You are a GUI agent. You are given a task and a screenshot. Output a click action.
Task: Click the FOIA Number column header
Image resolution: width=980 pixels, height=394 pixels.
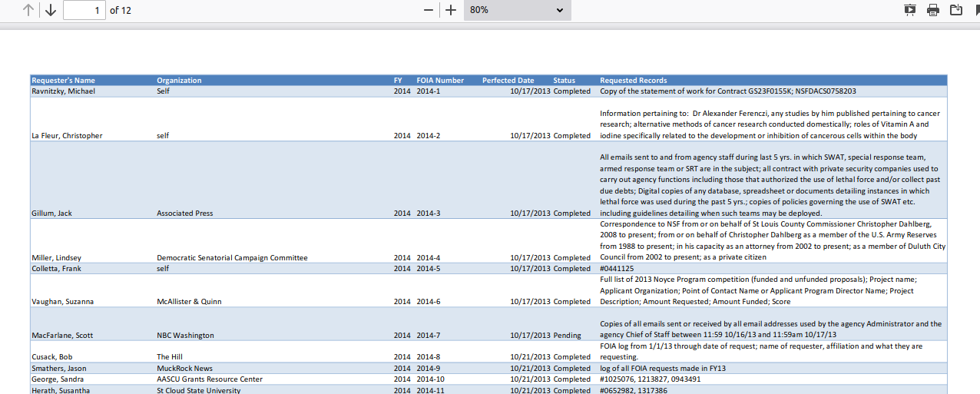(440, 81)
